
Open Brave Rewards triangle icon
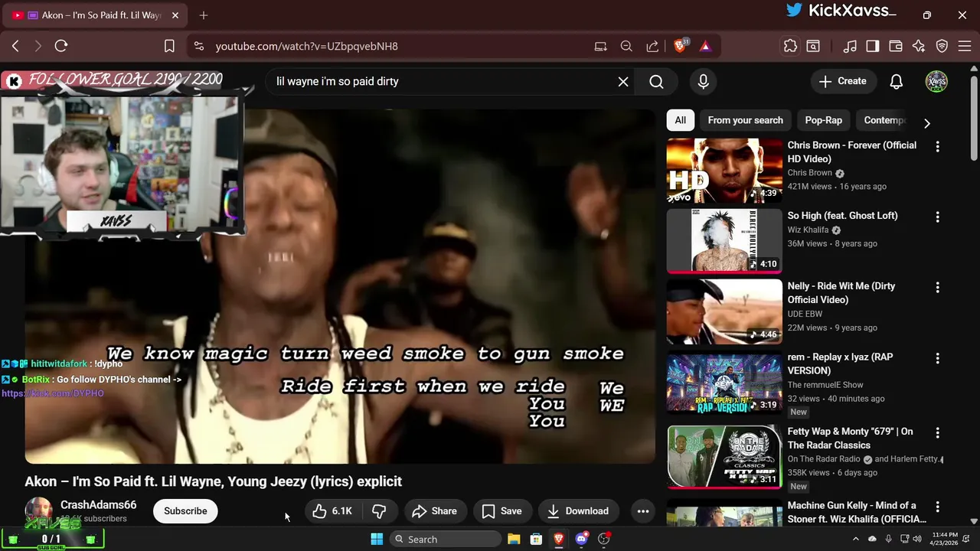[x=705, y=46]
